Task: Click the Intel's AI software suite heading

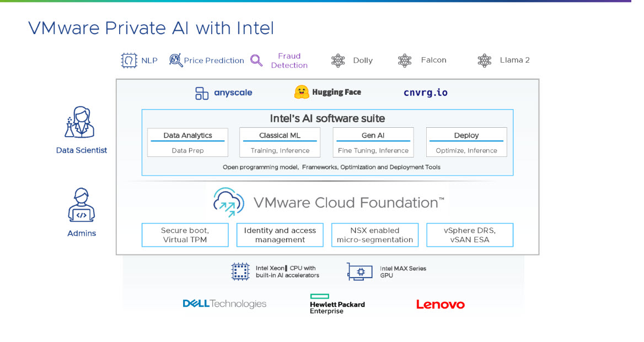Action: tap(328, 118)
